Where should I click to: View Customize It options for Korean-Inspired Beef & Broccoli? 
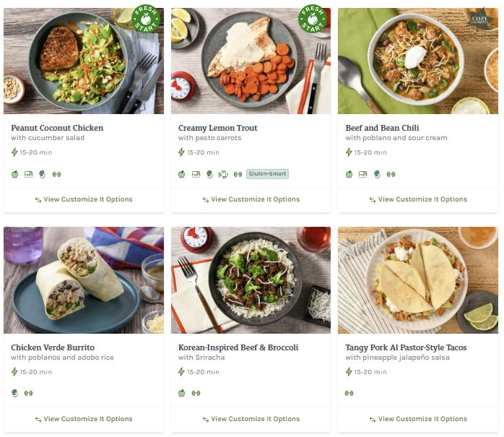tap(251, 419)
